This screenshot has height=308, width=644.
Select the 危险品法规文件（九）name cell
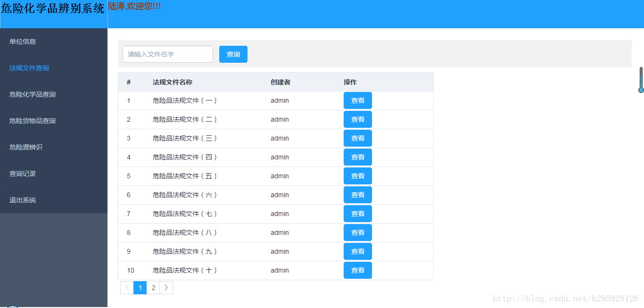coord(185,251)
